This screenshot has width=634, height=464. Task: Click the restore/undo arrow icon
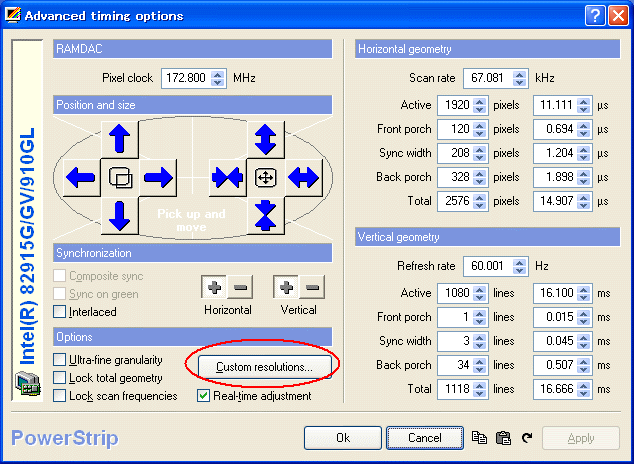pyautogui.click(x=527, y=438)
